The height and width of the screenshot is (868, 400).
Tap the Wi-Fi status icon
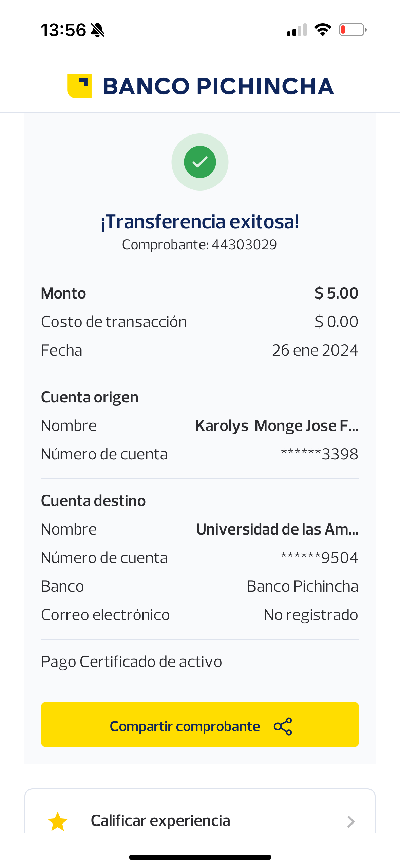[x=323, y=30]
